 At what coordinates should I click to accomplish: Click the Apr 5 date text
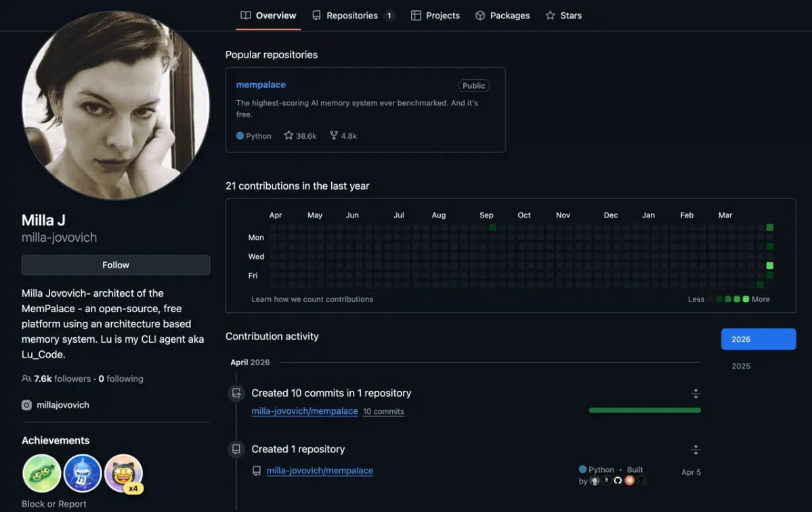click(691, 472)
